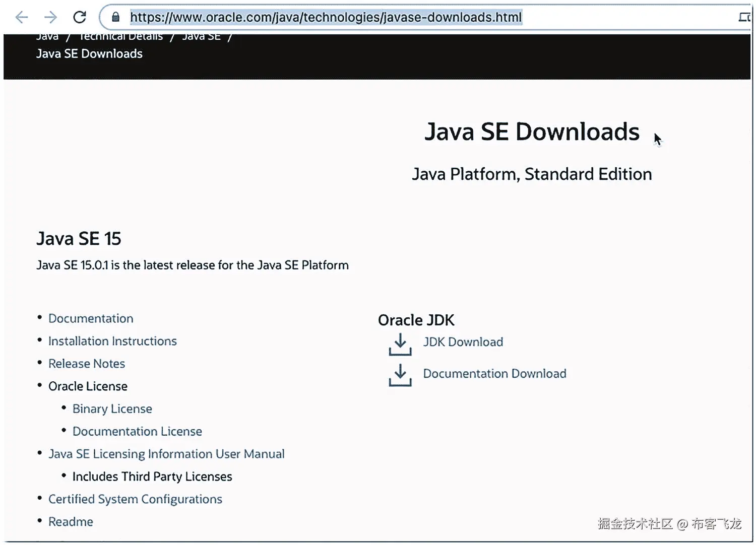
Task: Open Certified System Configurations link
Action: pyautogui.click(x=135, y=499)
